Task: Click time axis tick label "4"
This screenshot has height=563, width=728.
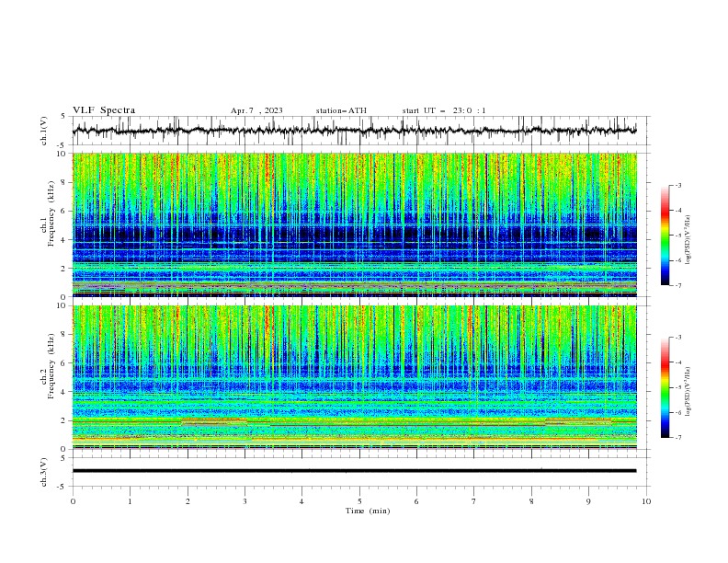Action: pyautogui.click(x=301, y=501)
